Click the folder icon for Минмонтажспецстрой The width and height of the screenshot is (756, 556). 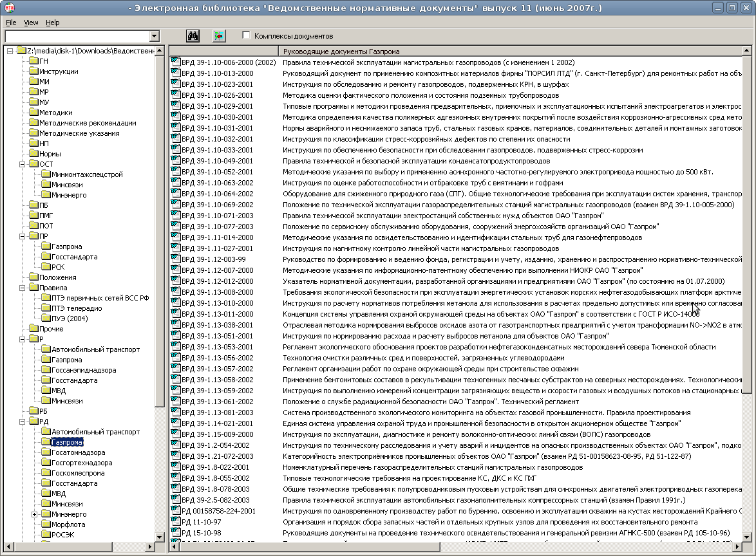[46, 174]
